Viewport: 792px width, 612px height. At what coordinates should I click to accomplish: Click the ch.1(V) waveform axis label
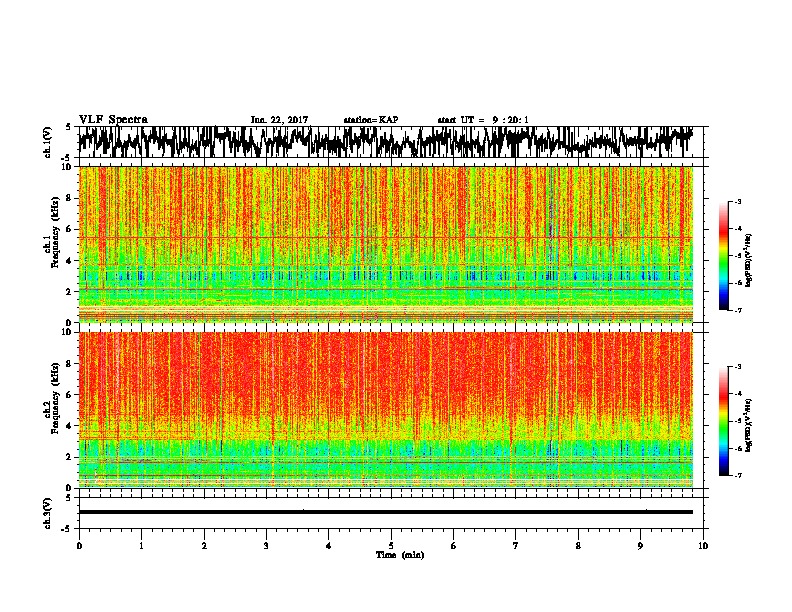(48, 142)
